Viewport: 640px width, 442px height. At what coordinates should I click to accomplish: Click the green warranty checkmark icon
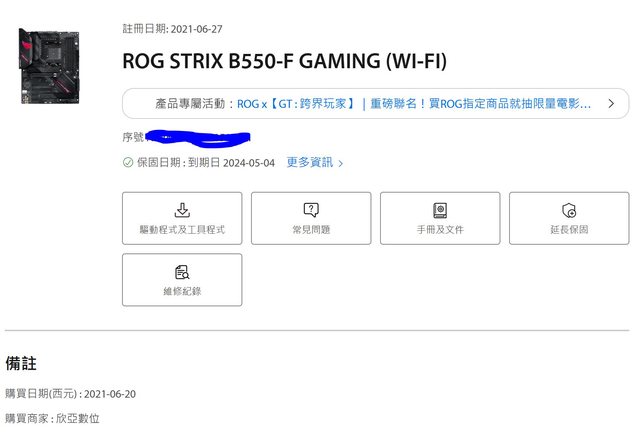point(128,162)
